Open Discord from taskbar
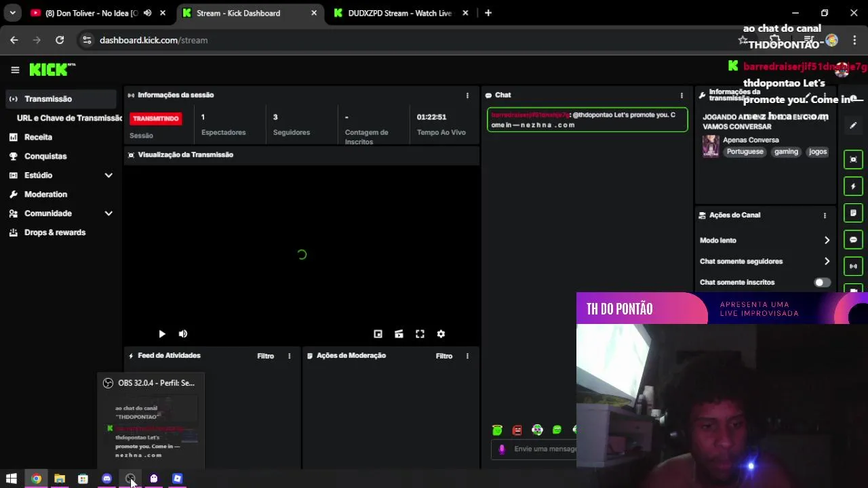The width and height of the screenshot is (868, 488). 106,479
